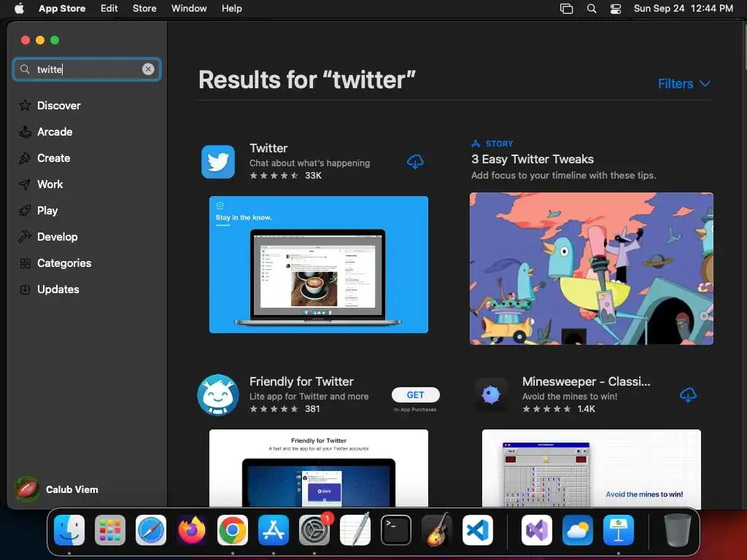Click the 'Results for "twitter"' heading

point(307,79)
